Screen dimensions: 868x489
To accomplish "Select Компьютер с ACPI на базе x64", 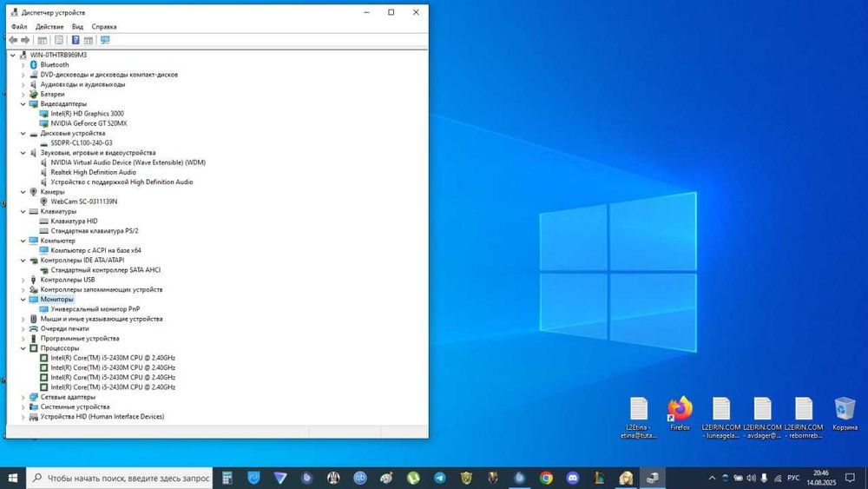I will coord(95,250).
